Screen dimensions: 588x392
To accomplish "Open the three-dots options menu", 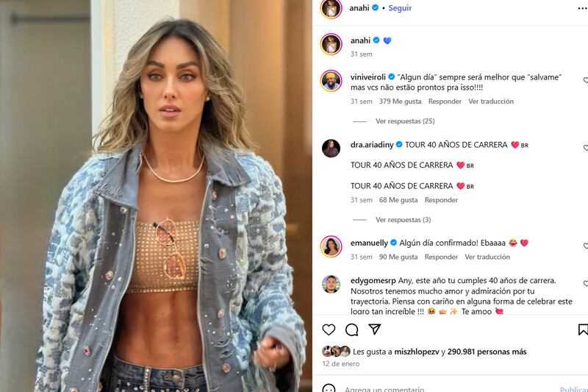I will tap(582, 9).
